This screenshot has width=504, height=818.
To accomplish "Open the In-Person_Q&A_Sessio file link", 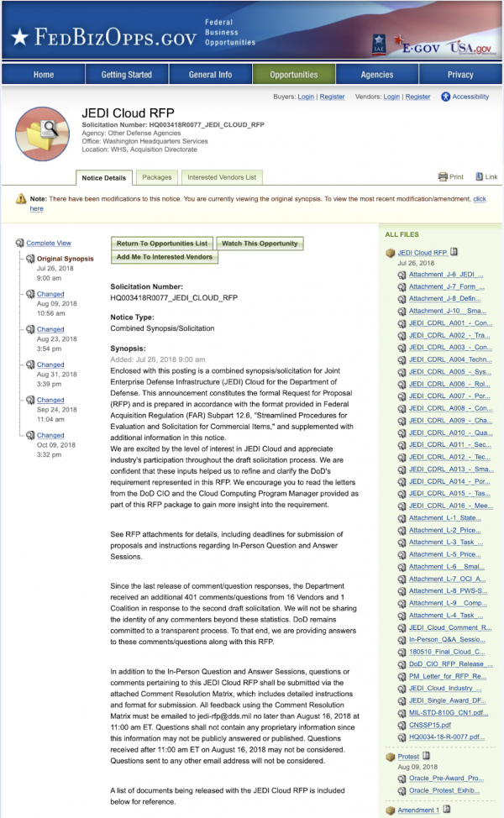I will tap(447, 640).
